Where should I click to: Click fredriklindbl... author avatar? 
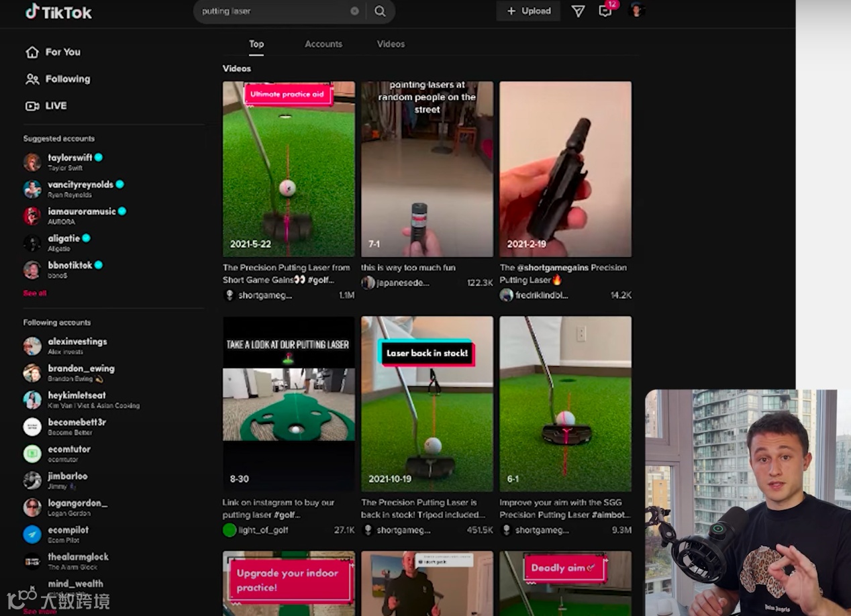pyautogui.click(x=506, y=295)
